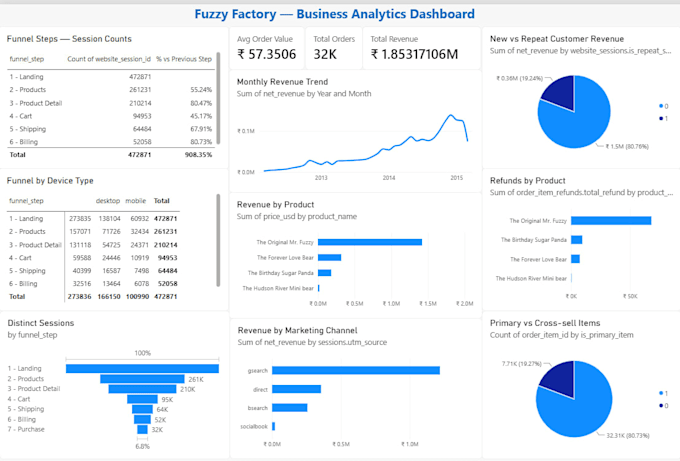
Task: Click legend swatch 1 in New vs Repeat chart
Action: (661, 118)
